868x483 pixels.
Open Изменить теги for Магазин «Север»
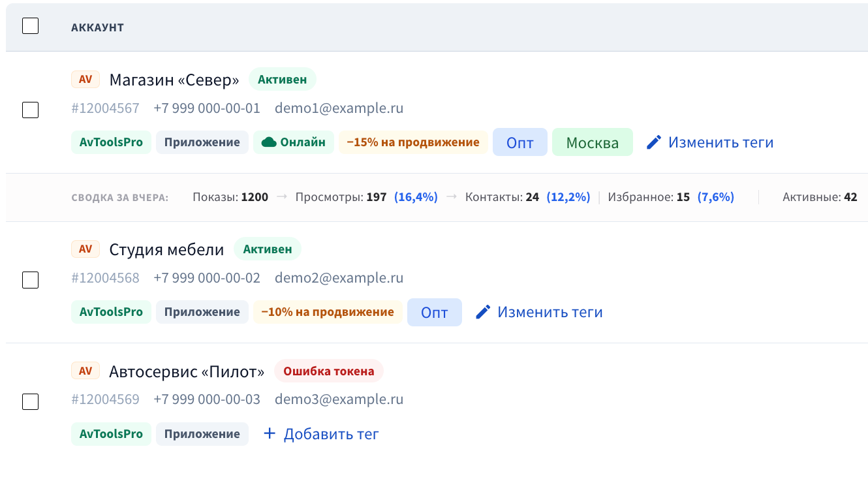coord(710,142)
